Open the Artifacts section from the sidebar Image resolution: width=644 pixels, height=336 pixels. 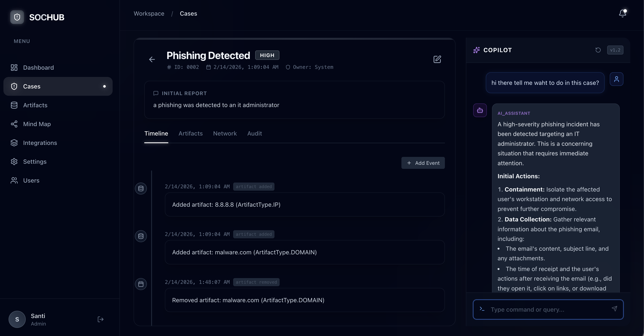35,105
